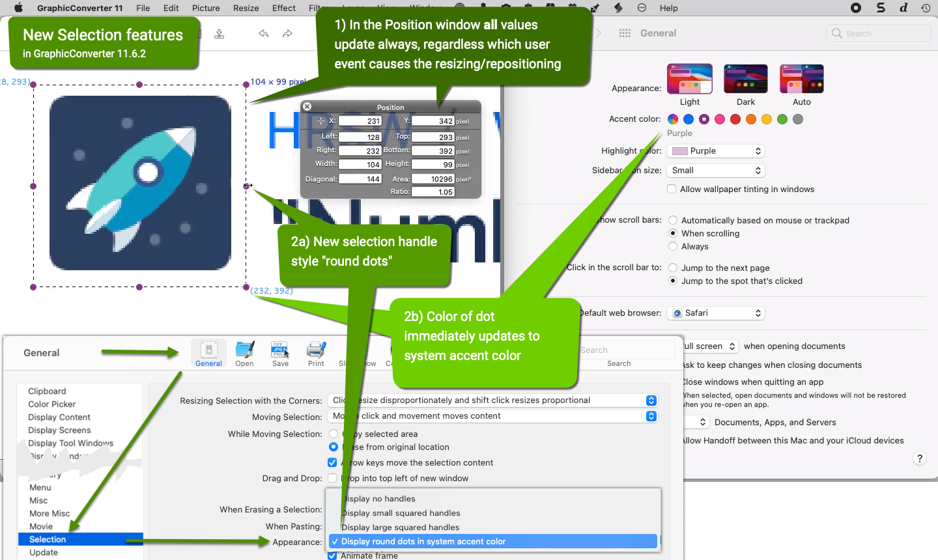Select Jump to the next page
The image size is (938, 560).
coord(673,268)
